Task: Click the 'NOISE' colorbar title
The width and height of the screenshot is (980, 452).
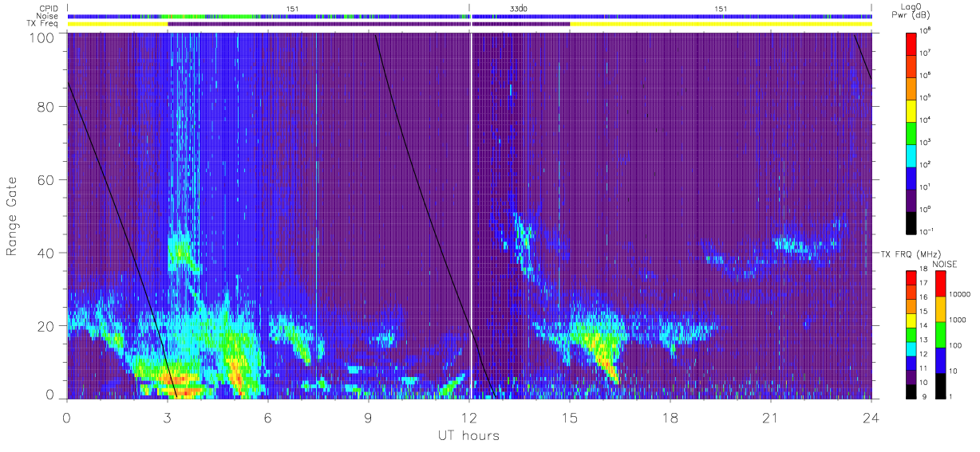Action: [x=945, y=264]
